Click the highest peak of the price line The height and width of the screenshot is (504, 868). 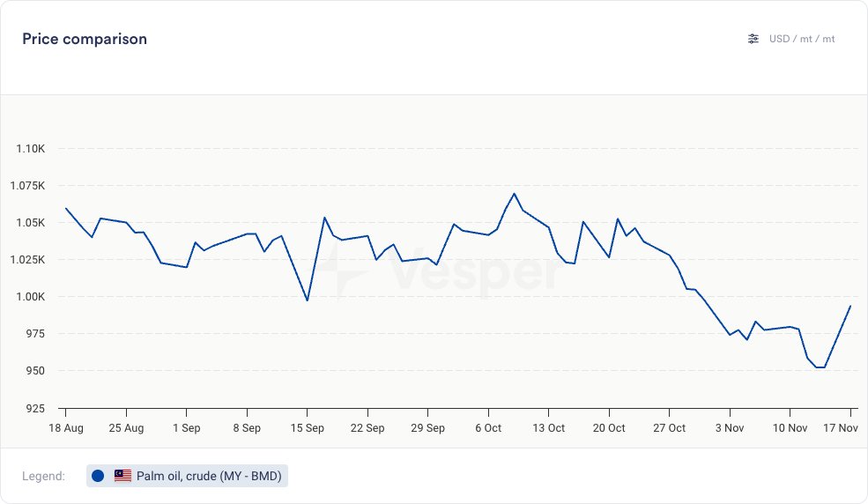coord(514,194)
